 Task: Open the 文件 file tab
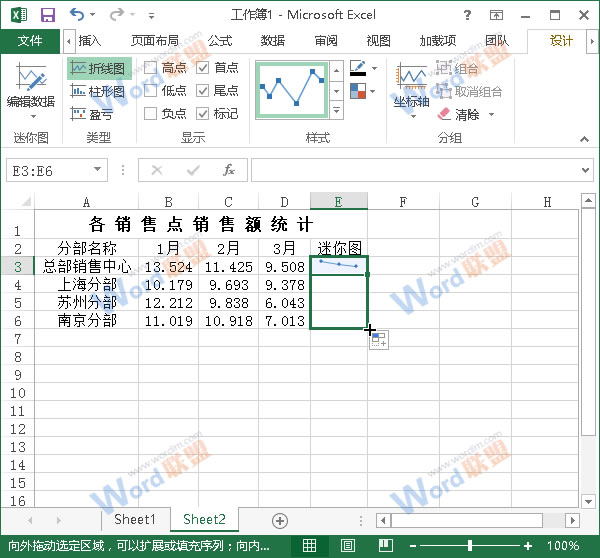30,41
